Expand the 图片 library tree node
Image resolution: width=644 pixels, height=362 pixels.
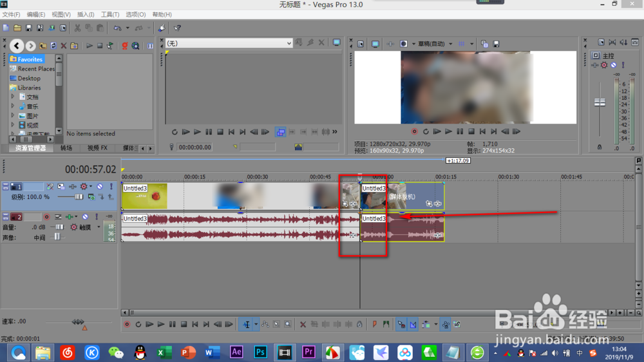tap(13, 115)
